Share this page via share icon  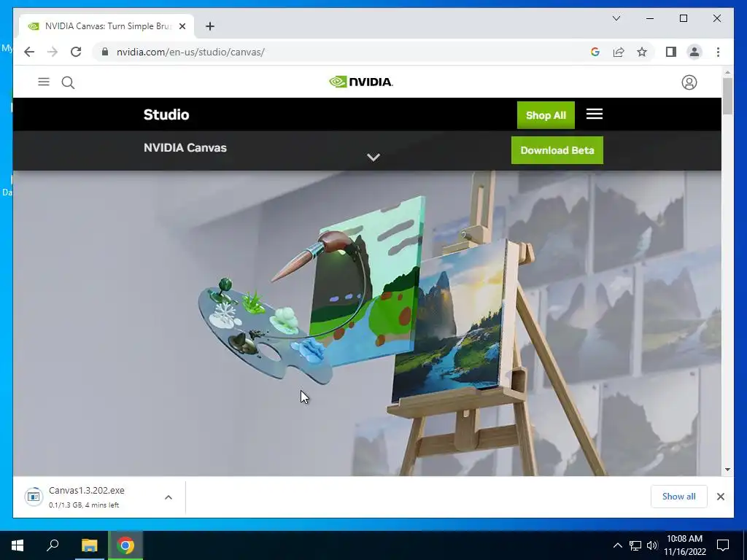619,52
